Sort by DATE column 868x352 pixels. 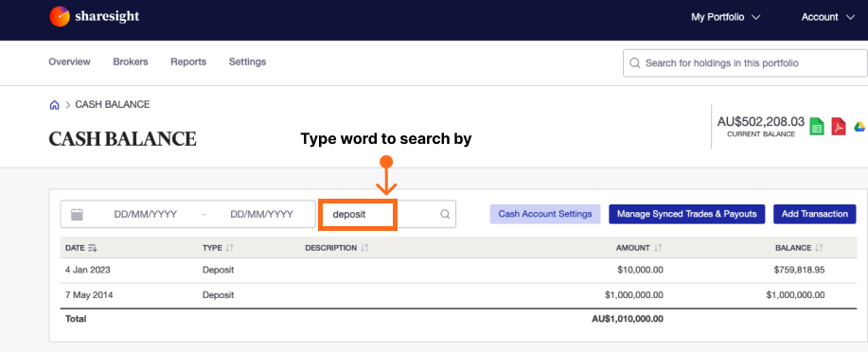coord(80,248)
